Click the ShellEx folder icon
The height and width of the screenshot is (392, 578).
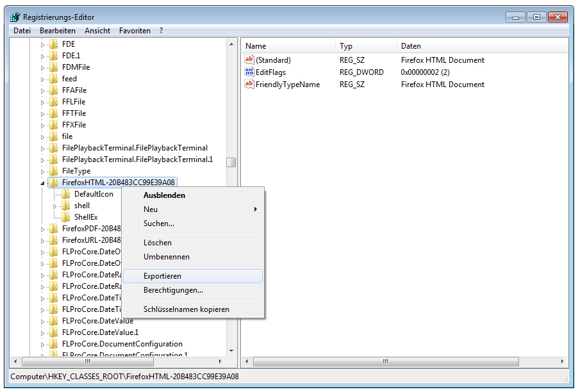66,217
